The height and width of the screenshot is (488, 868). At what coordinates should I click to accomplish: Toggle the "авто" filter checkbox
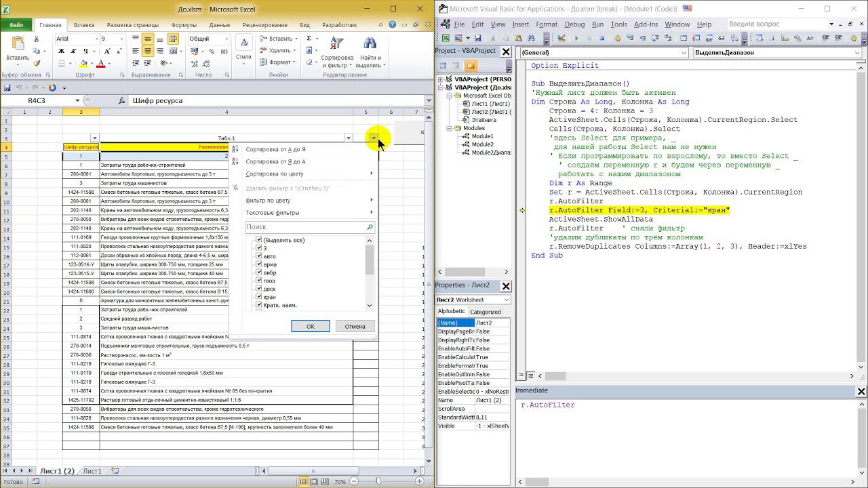click(x=258, y=256)
